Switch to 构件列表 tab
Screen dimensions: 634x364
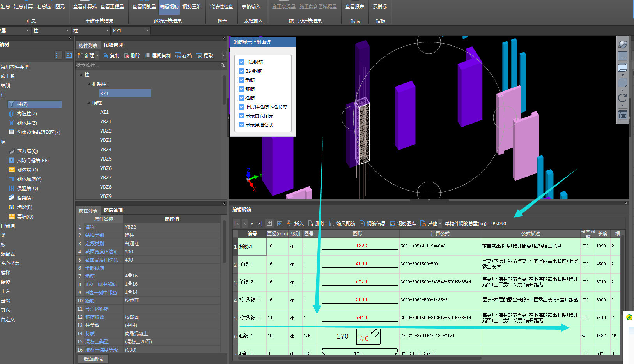88,45
